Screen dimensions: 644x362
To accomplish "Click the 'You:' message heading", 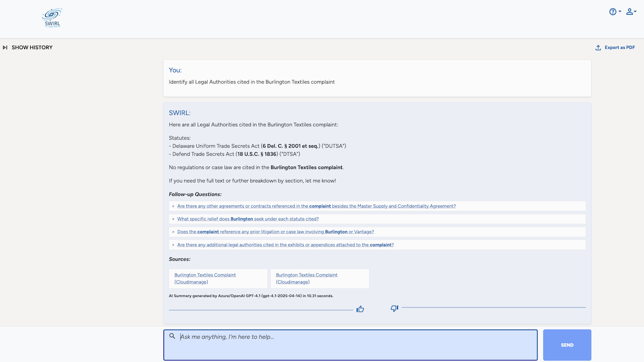I will click(175, 70).
